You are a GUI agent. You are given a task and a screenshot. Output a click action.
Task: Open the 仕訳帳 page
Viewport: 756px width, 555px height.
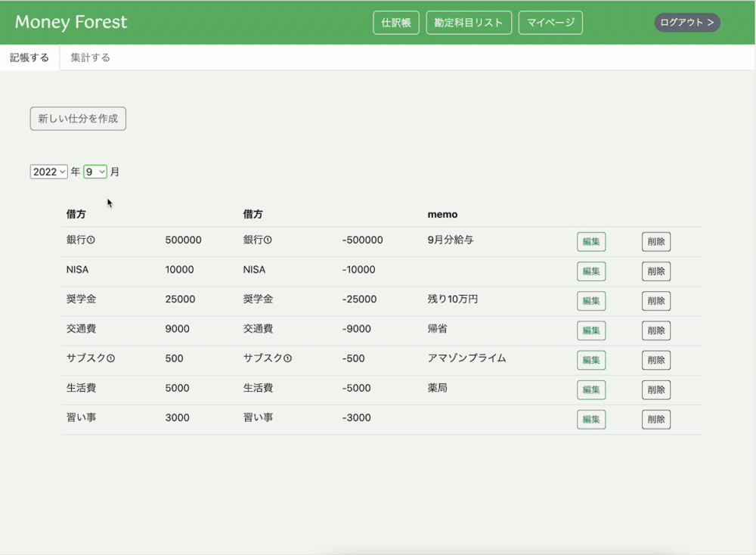(395, 22)
